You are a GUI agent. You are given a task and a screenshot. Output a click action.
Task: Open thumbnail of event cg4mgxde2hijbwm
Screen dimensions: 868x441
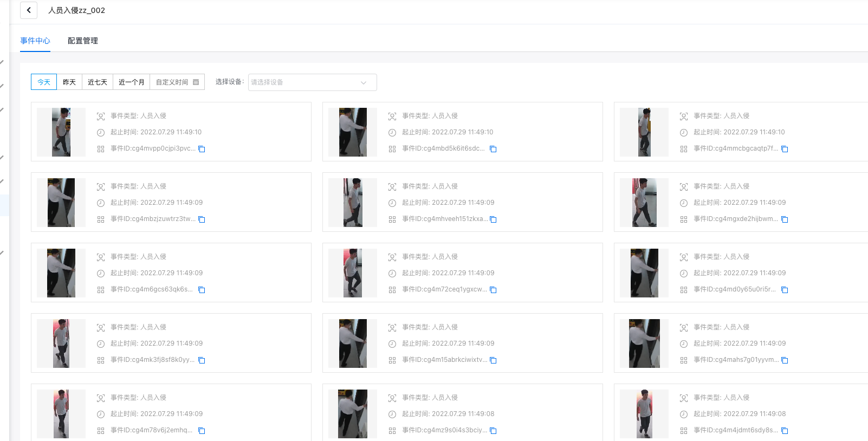click(644, 203)
